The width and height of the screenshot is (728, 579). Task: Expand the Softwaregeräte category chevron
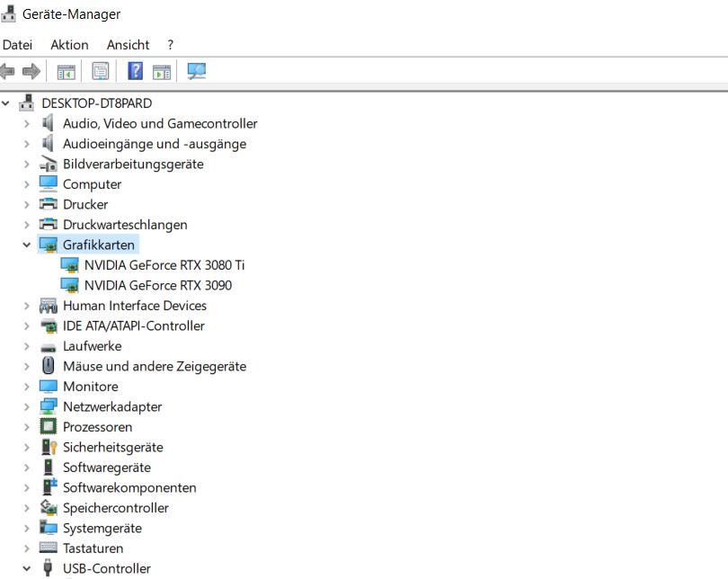[27, 468]
